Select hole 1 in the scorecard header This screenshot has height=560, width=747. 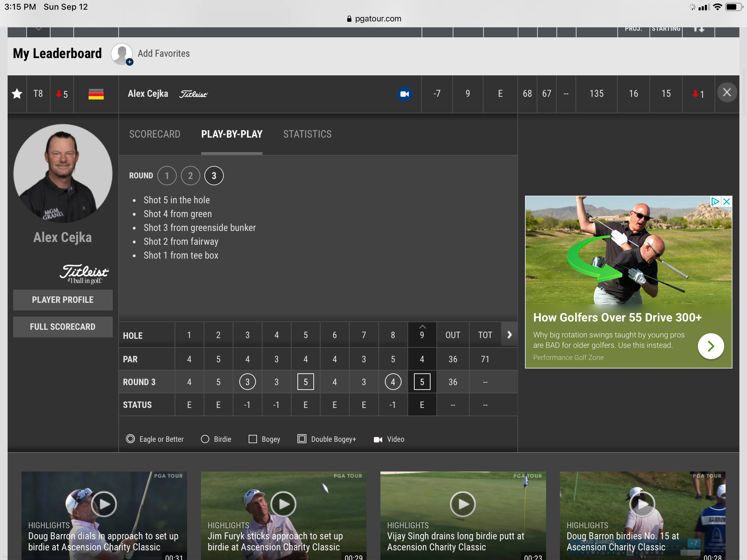189,335
